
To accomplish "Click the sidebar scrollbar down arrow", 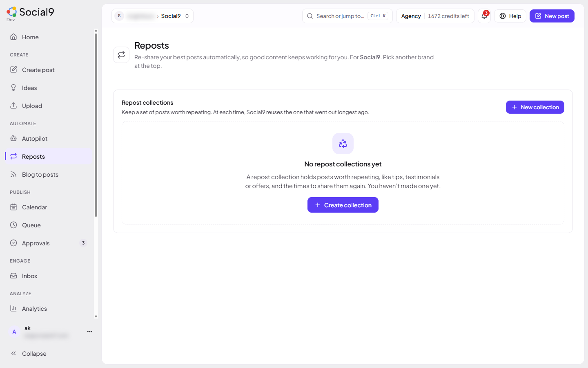I will point(96,316).
